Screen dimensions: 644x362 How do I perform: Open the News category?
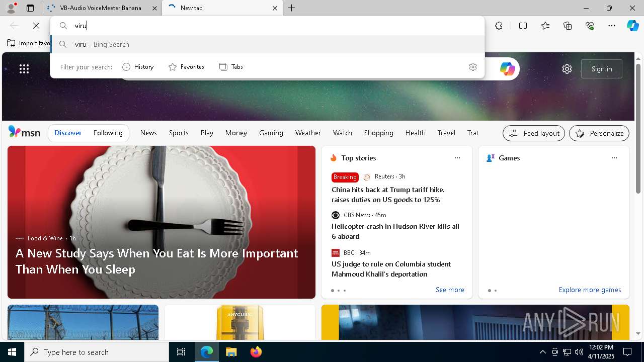tap(148, 133)
